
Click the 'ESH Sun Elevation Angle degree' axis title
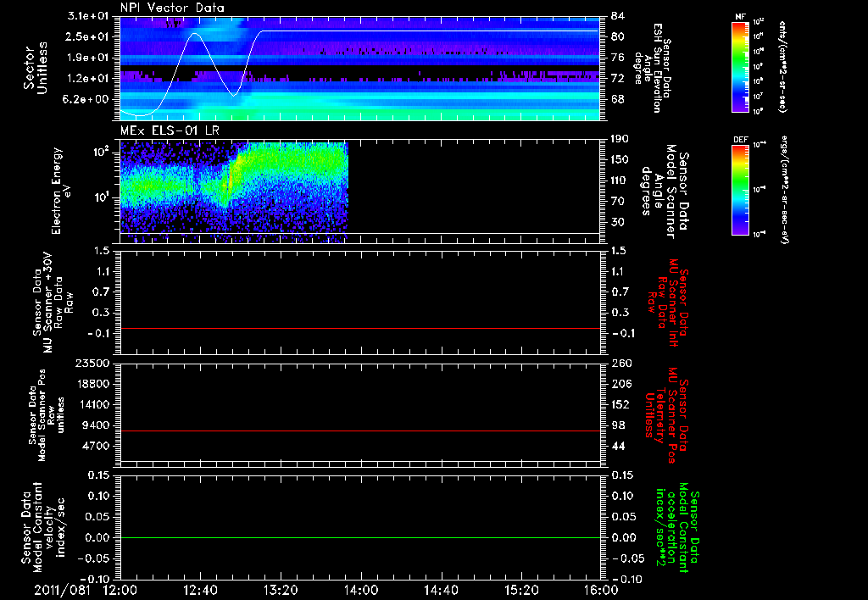pos(653,68)
